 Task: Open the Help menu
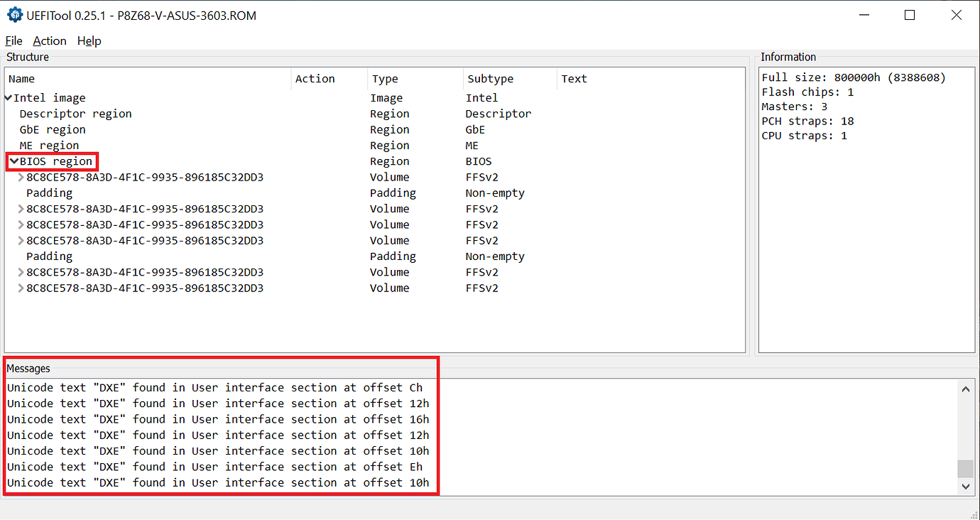pos(89,40)
